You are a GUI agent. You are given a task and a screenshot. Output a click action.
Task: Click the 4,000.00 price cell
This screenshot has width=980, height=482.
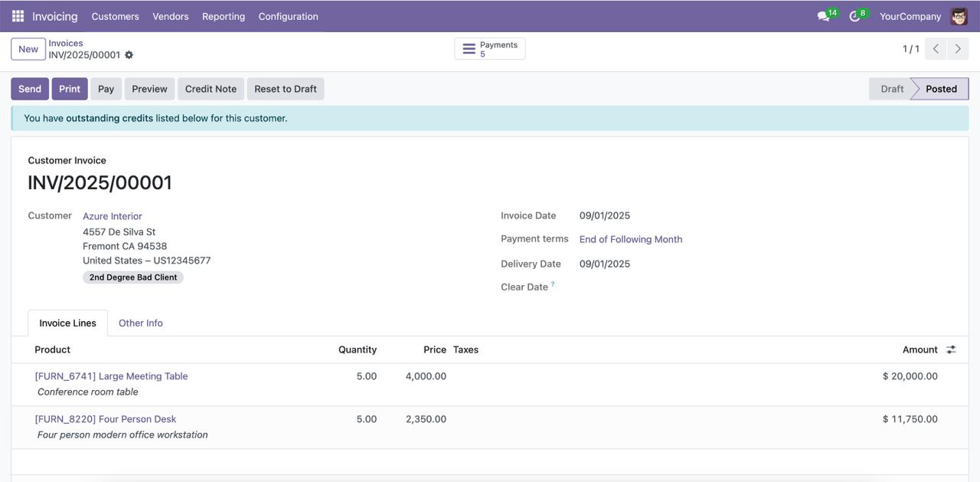[x=426, y=376]
